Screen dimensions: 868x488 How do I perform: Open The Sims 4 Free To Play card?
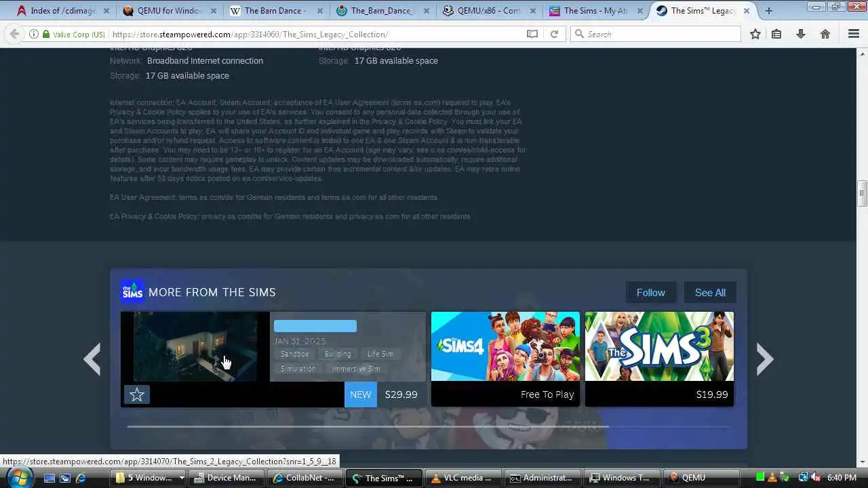click(x=505, y=359)
